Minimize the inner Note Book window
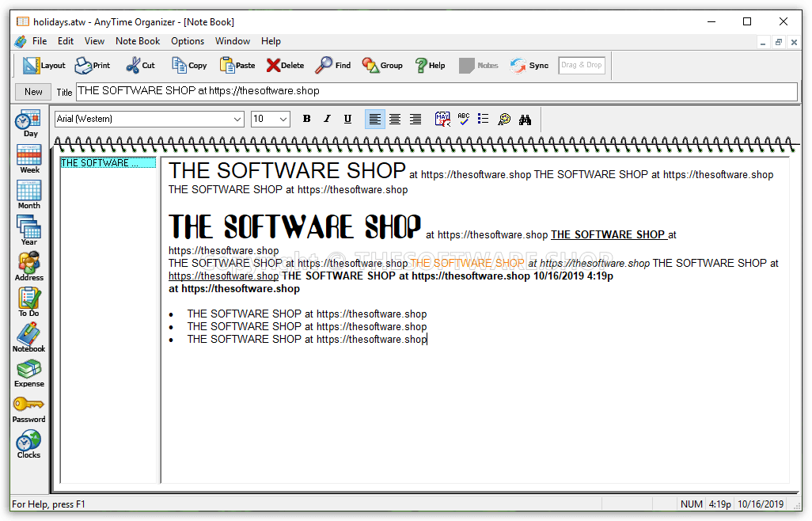812x521 pixels. point(763,43)
